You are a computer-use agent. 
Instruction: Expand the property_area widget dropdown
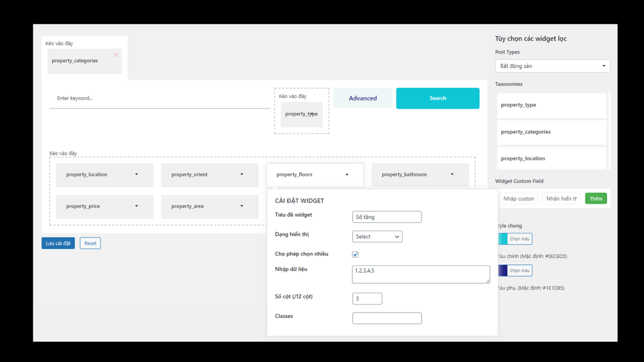pos(241,206)
